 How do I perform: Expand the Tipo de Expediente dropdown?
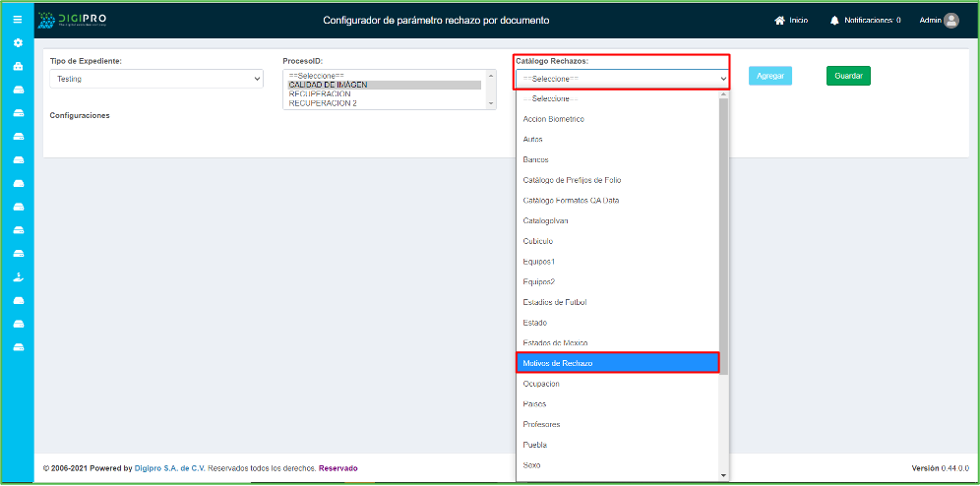pos(156,78)
